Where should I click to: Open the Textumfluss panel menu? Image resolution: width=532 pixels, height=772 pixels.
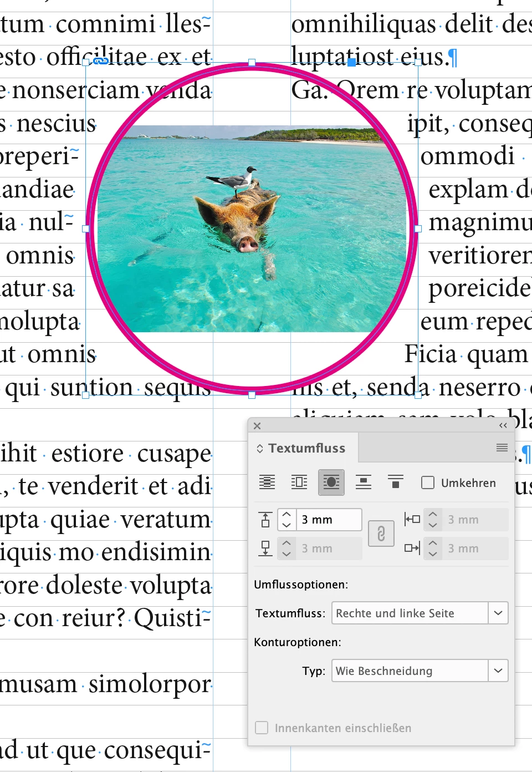click(502, 448)
